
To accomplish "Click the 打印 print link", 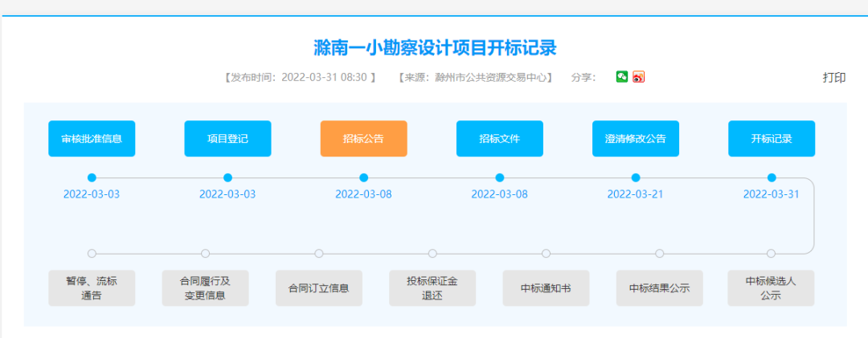I will pyautogui.click(x=833, y=77).
